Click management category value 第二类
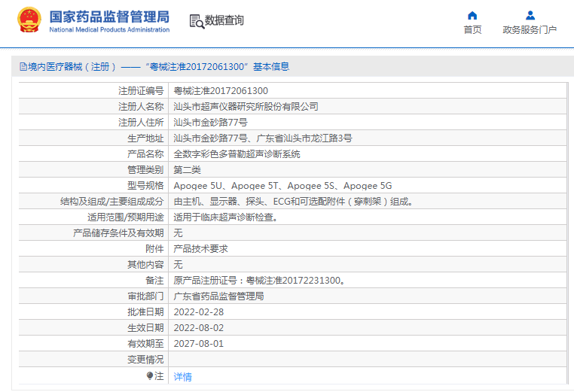Screen dimensions: 574x392 point(187,170)
